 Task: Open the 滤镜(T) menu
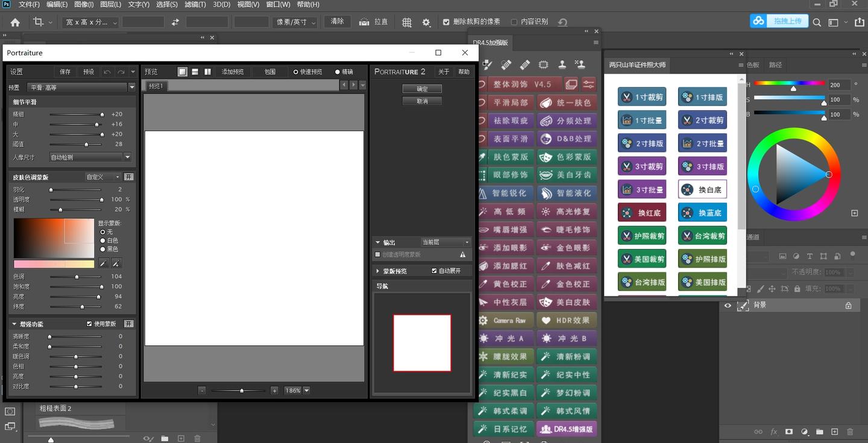tap(195, 4)
